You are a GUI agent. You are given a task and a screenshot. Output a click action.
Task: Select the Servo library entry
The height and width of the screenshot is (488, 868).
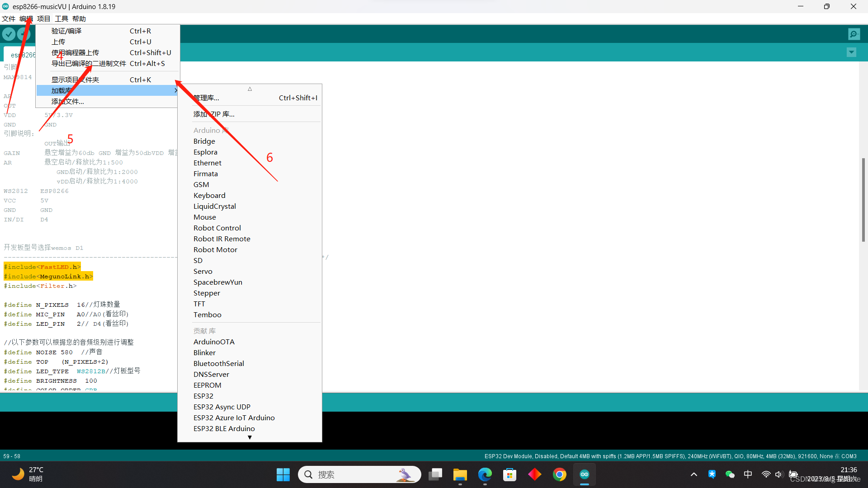203,271
